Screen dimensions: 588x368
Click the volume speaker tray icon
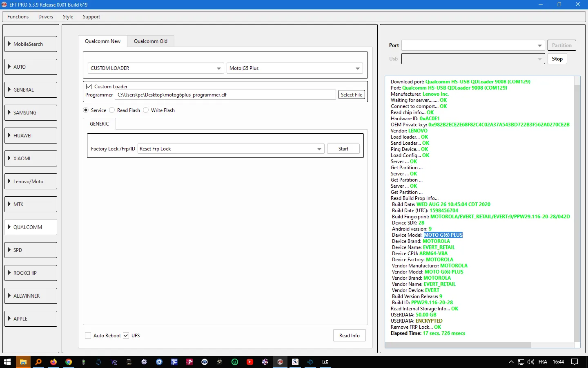[x=530, y=362]
